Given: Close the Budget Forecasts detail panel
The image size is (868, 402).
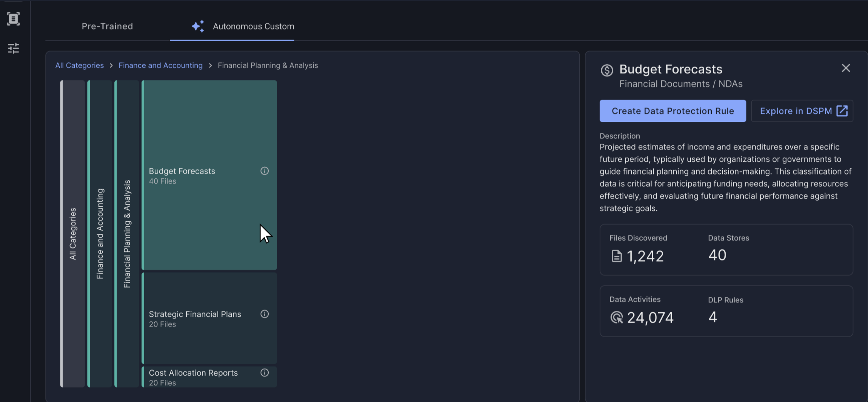Looking at the screenshot, I should [x=846, y=68].
